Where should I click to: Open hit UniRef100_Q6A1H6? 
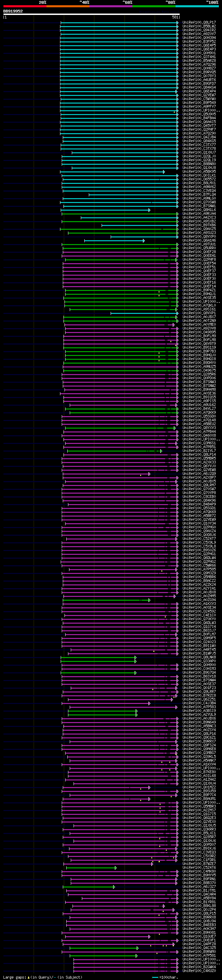point(199,241)
